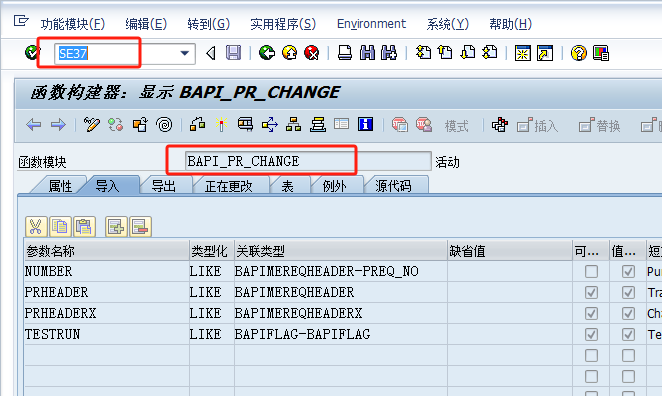Open the 帮助(H) menu
This screenshot has height=396, width=662.
pyautogui.click(x=510, y=24)
